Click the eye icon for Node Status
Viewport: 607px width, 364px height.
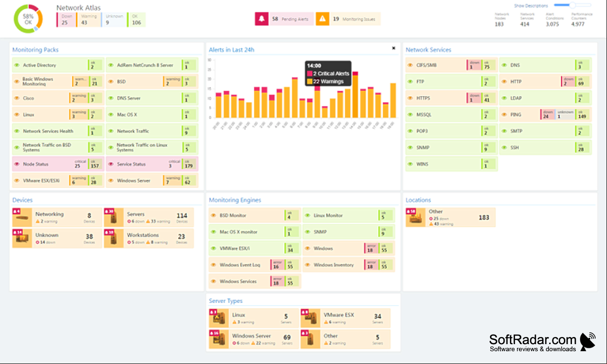tap(17, 164)
